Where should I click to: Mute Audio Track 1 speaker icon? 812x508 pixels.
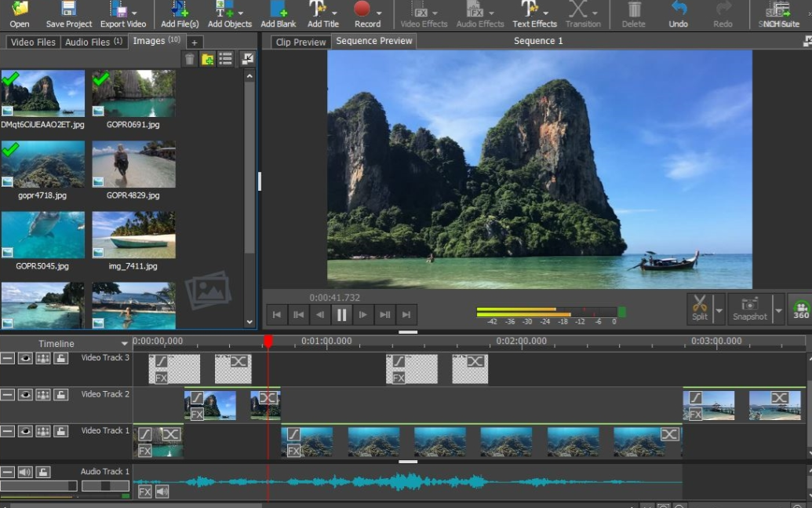pyautogui.click(x=25, y=472)
